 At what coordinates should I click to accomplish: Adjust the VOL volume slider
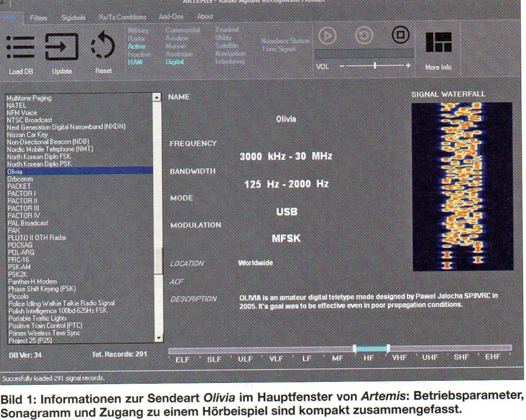coord(374,66)
